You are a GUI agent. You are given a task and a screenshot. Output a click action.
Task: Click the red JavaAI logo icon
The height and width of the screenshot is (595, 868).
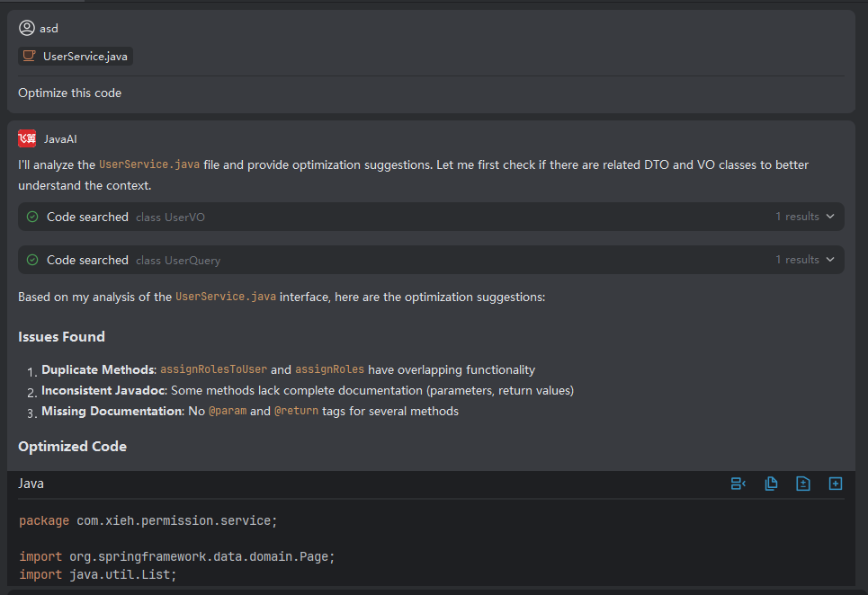tap(27, 138)
